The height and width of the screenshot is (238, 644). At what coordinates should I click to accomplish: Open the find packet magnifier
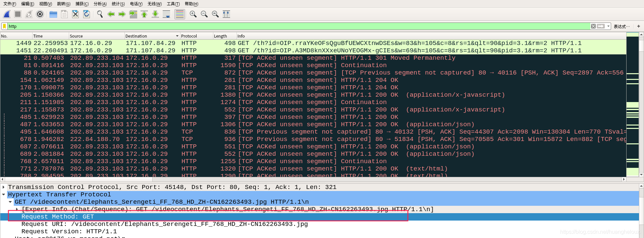tap(100, 14)
